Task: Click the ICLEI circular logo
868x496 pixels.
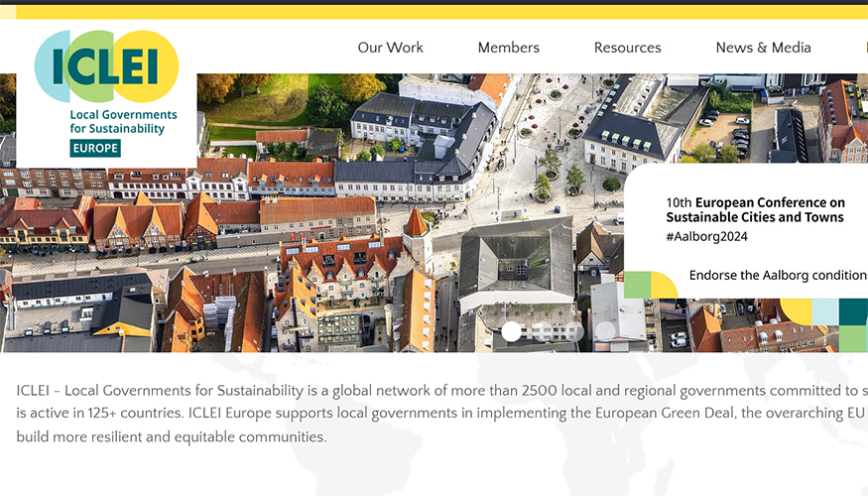Action: tap(107, 66)
